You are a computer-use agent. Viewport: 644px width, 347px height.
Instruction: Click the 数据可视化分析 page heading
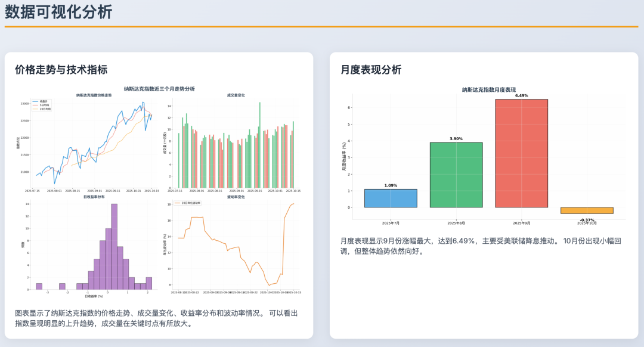click(58, 12)
